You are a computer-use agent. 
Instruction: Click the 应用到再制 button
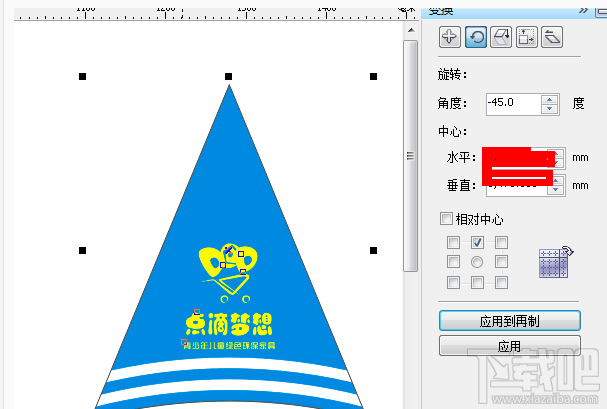[x=510, y=320]
